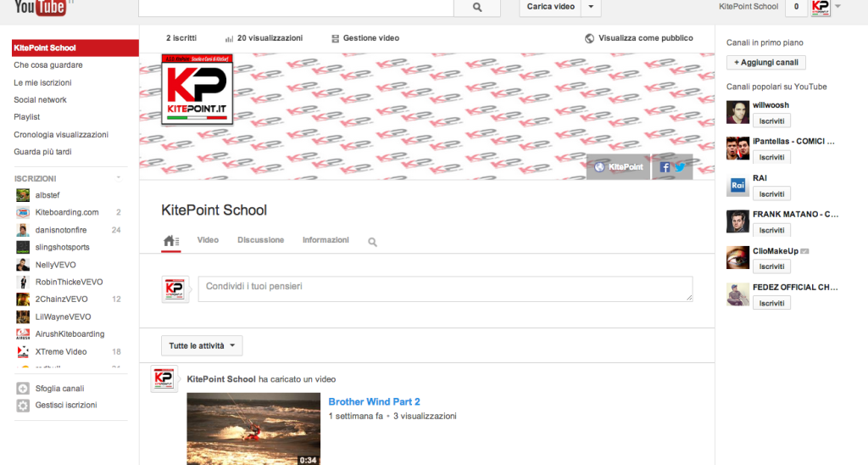Open the Twitter icon on the banner
Viewport: 868px width, 465px height.
pos(680,167)
